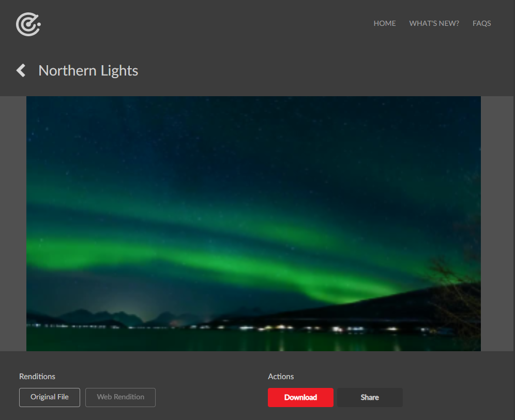515x420 pixels.
Task: Select the Original File rendition
Action: 50,397
